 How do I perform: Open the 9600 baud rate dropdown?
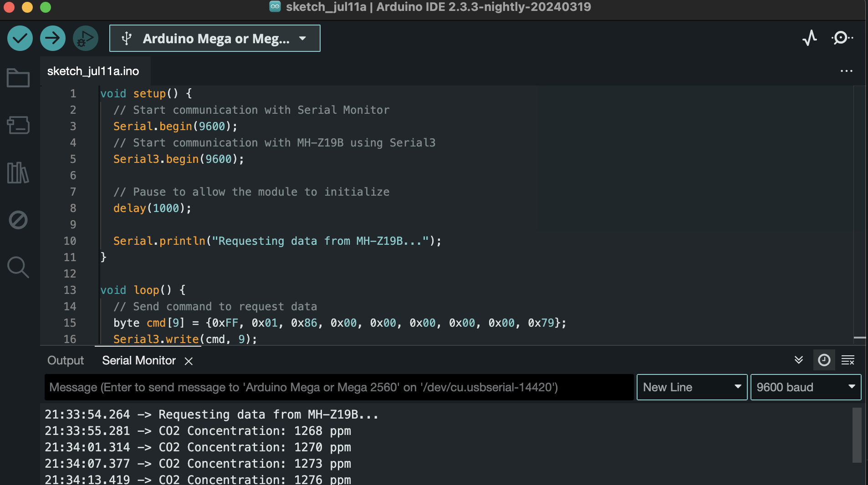coord(806,387)
